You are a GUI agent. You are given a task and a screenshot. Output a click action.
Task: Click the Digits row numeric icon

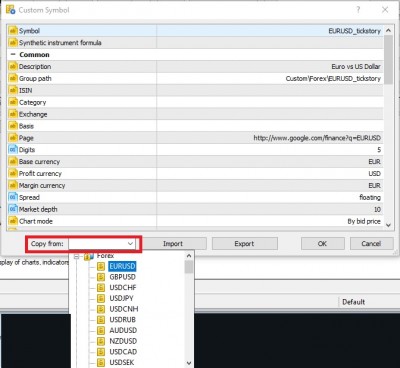tap(13, 150)
